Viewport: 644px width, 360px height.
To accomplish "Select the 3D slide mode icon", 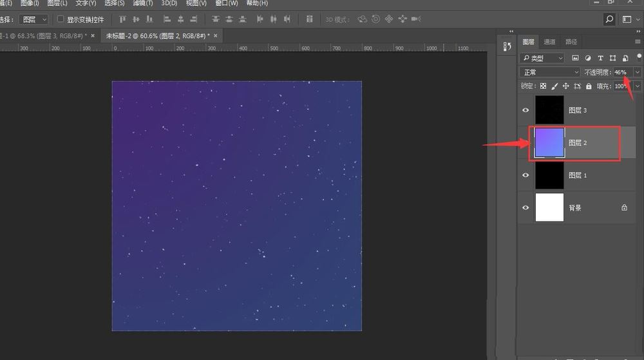I will 402,19.
